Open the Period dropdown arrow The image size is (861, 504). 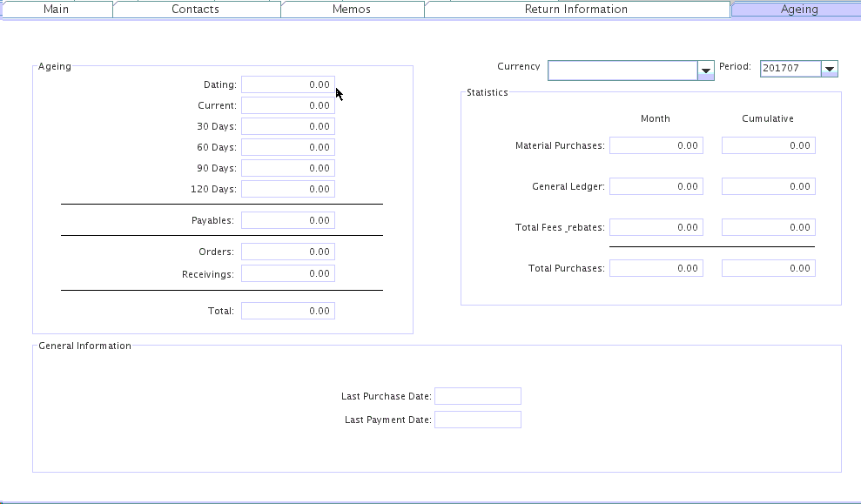pyautogui.click(x=830, y=69)
